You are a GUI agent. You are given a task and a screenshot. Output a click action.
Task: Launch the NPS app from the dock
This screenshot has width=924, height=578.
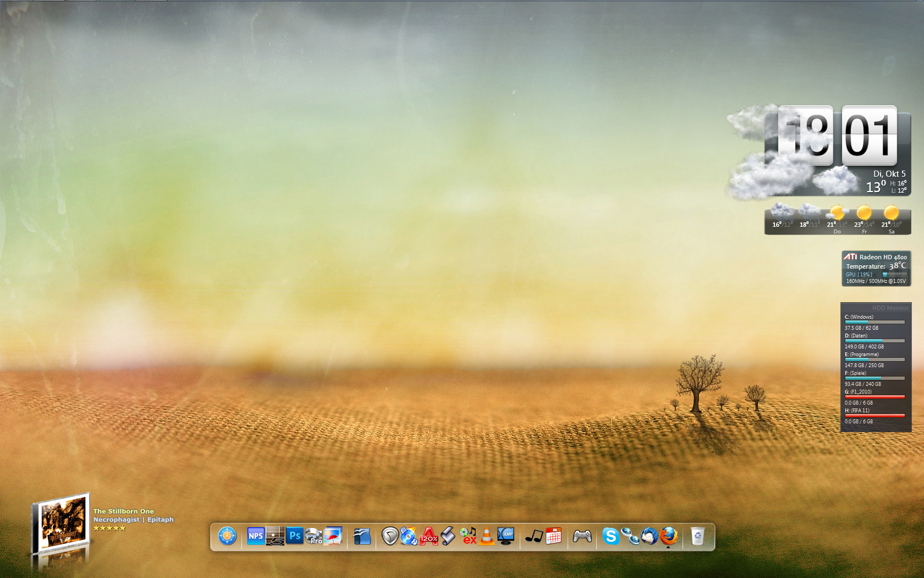[x=256, y=536]
